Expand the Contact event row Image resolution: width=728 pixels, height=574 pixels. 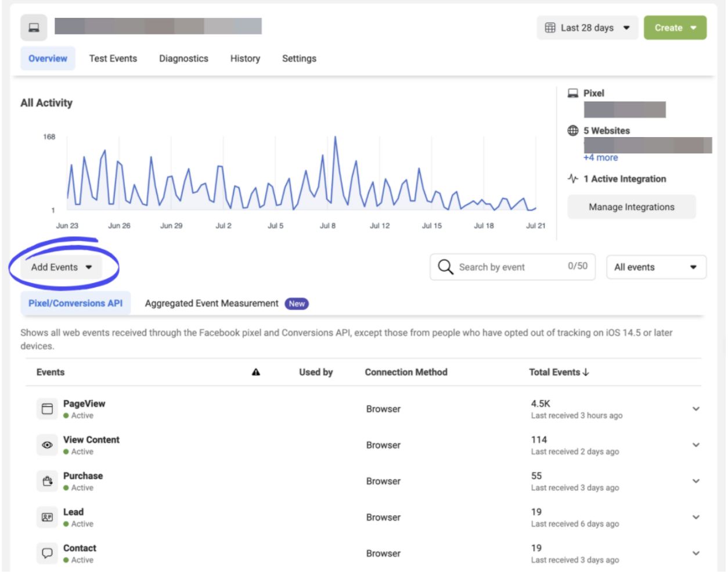pyautogui.click(x=696, y=553)
